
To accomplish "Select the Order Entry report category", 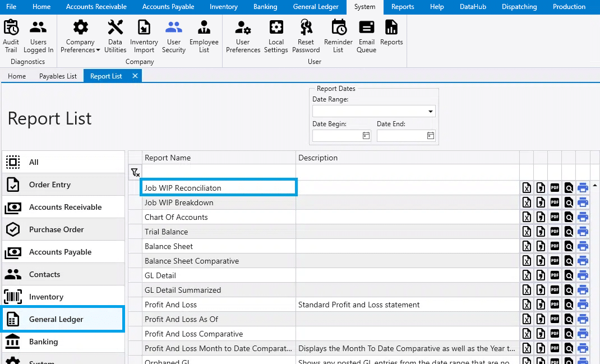I will click(x=63, y=185).
